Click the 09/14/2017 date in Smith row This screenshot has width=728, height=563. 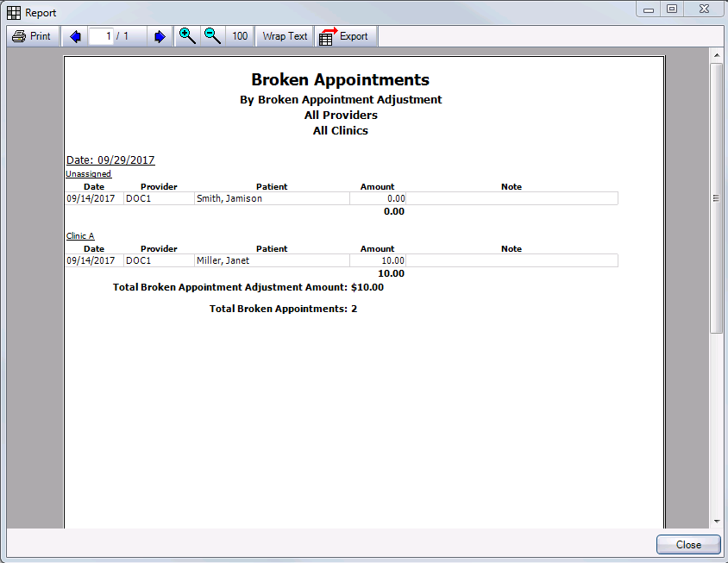[94, 198]
